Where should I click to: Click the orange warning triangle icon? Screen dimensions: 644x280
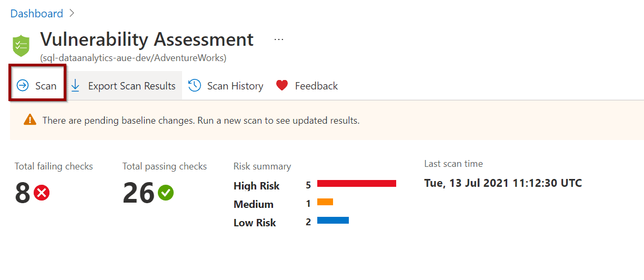[30, 120]
